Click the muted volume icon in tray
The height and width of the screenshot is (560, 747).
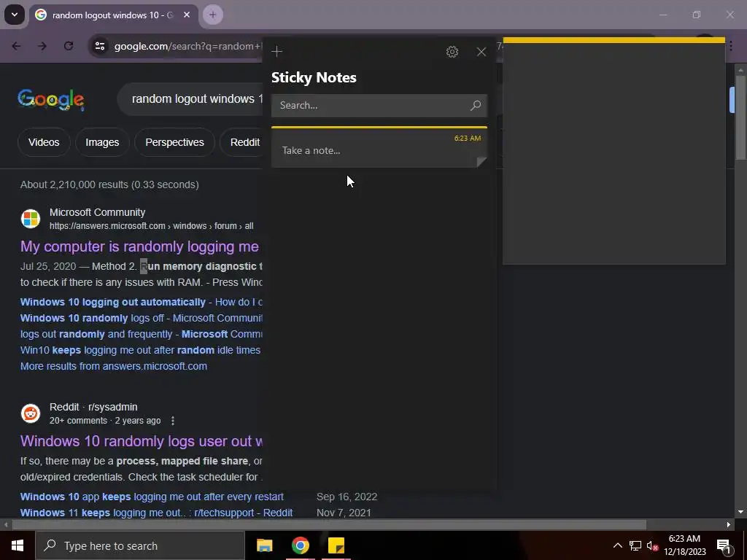653,545
